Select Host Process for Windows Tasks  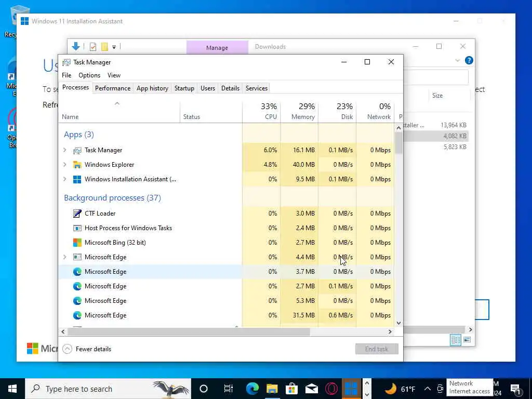pyautogui.click(x=128, y=228)
